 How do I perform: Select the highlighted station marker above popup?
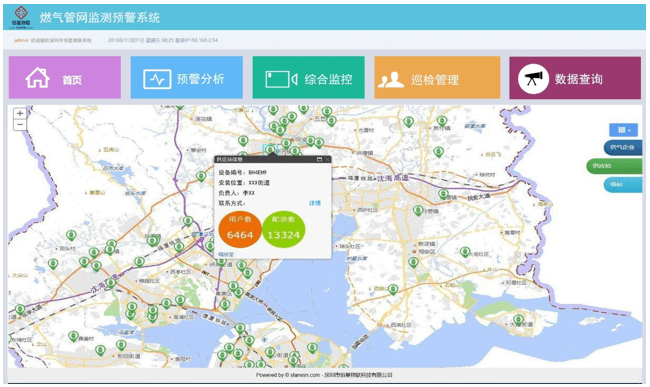point(270,149)
